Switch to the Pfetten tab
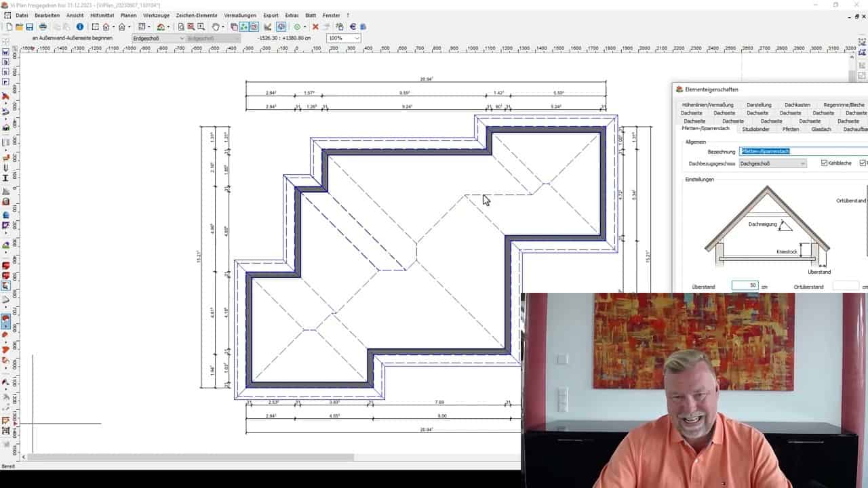 [790, 129]
